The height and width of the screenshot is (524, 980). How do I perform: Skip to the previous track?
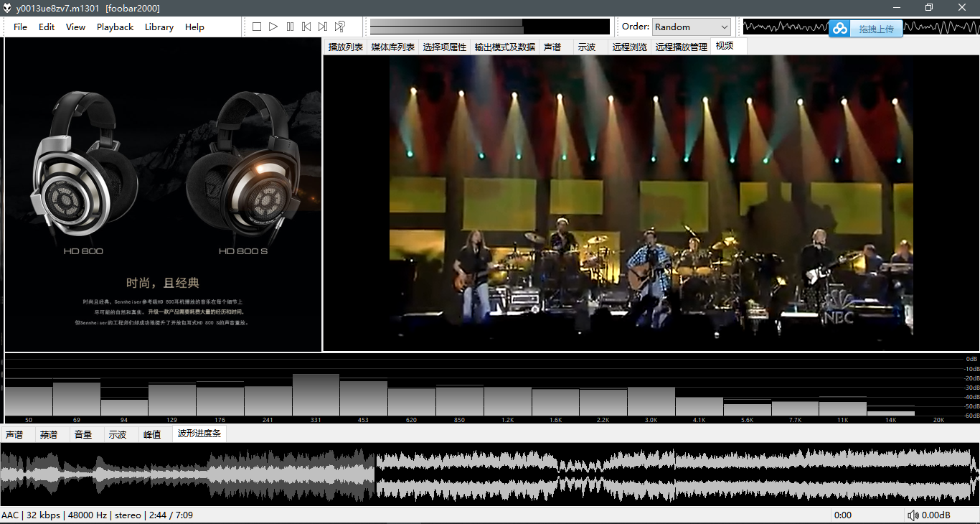306,27
